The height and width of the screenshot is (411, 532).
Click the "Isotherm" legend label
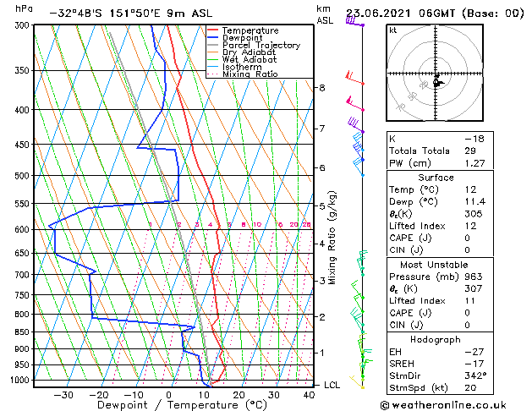[x=242, y=67]
